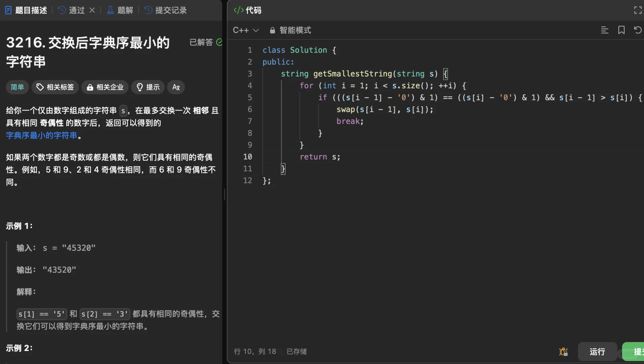The width and height of the screenshot is (644, 364).
Task: Click the 'class Solution {' line
Action: [x=299, y=50]
